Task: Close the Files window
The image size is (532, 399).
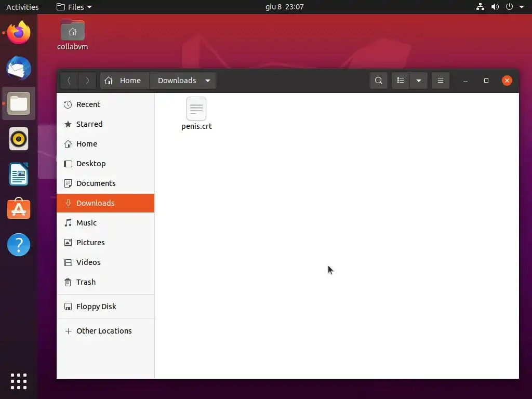Action: point(507,81)
